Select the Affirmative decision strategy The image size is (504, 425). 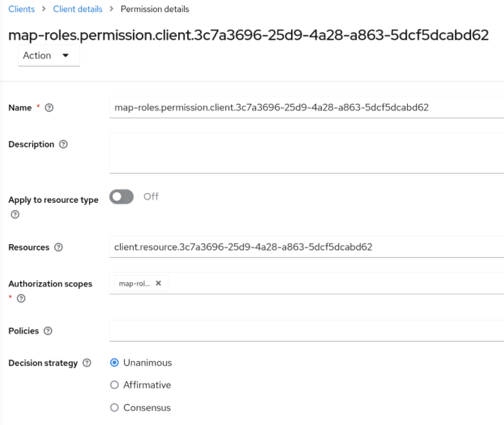pos(115,385)
